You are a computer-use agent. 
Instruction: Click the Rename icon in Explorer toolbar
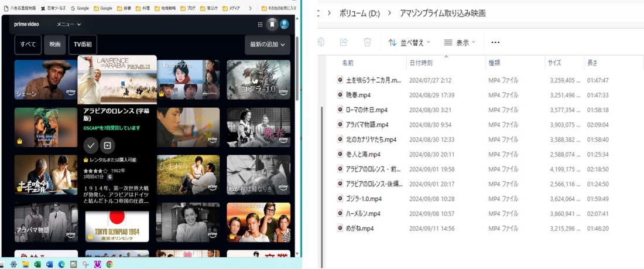click(x=321, y=42)
